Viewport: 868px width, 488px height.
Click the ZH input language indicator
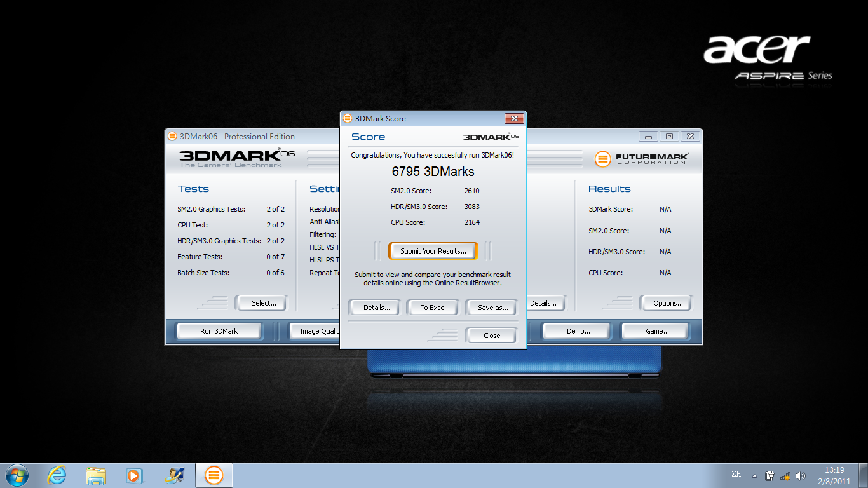pyautogui.click(x=736, y=474)
